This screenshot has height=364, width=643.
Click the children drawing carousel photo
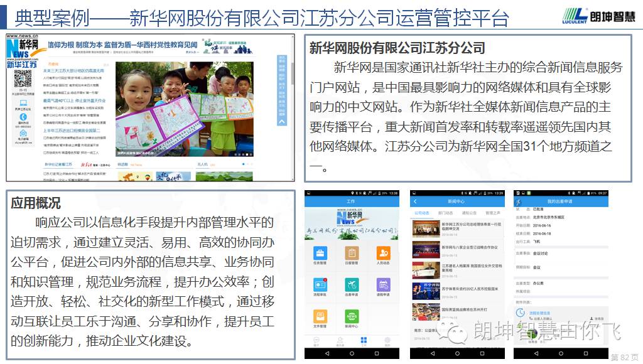pyautogui.click(x=185, y=109)
